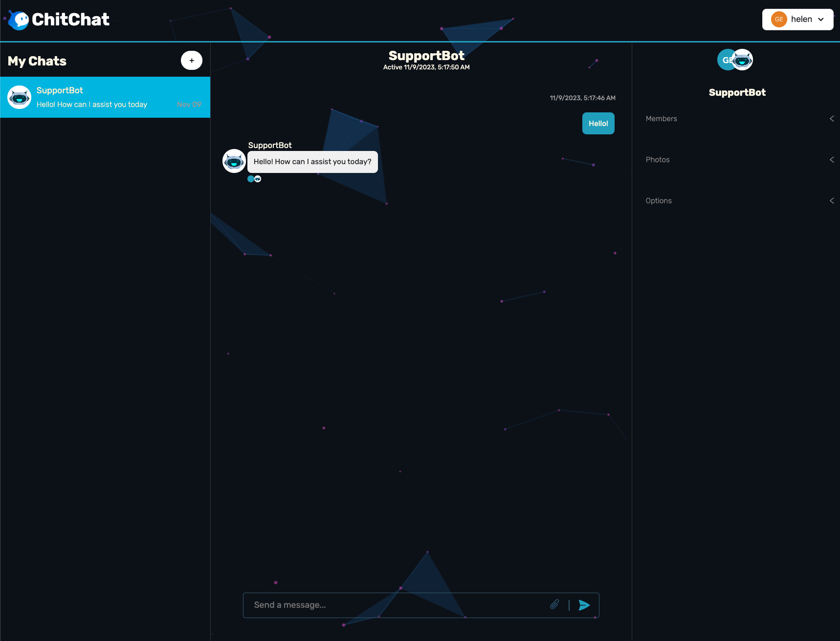Select the SupportBot chat in My Chats
Screen dimensions: 840x641
pos(105,97)
